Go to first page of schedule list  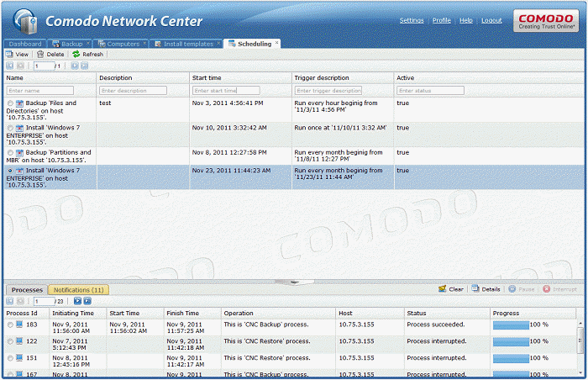pyautogui.click(x=10, y=66)
